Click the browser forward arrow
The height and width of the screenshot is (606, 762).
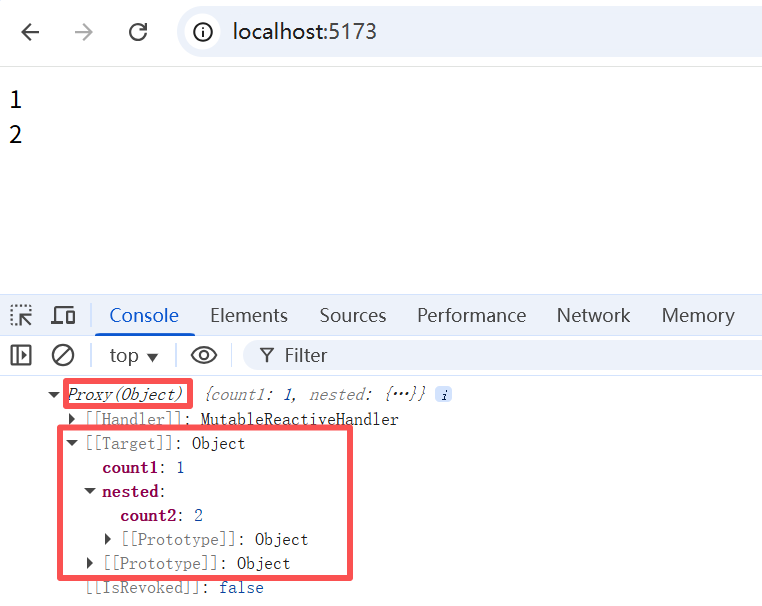[x=84, y=33]
